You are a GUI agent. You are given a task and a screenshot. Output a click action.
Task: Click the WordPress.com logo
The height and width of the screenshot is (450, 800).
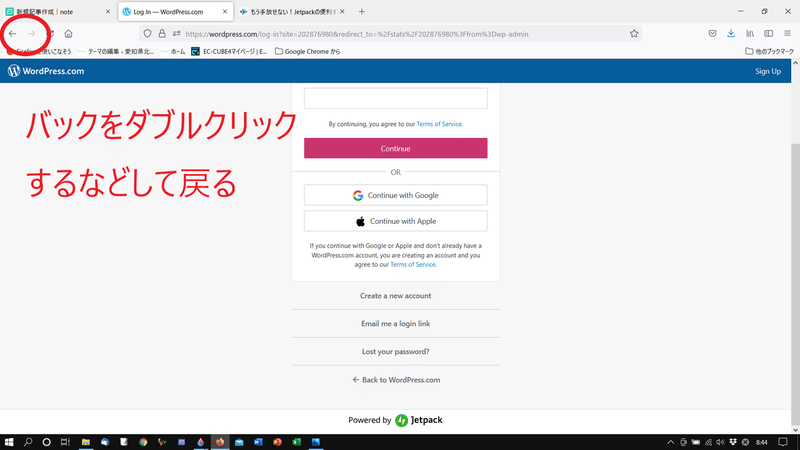pos(46,71)
